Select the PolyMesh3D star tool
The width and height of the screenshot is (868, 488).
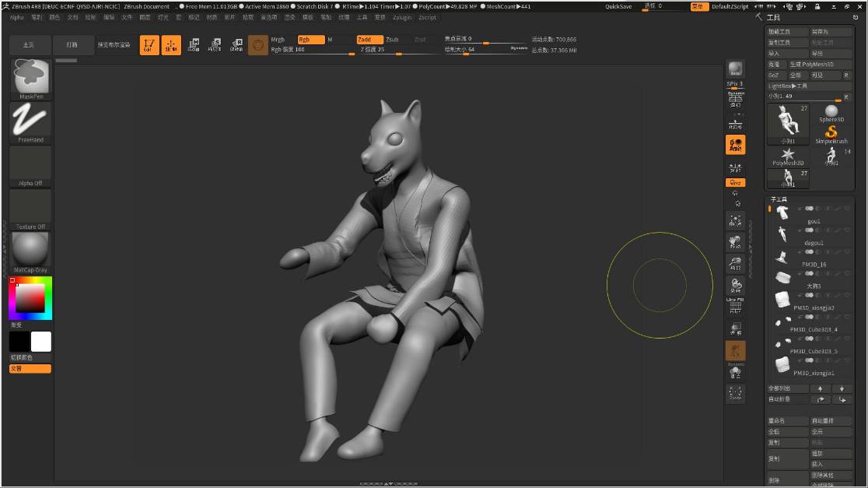[788, 156]
